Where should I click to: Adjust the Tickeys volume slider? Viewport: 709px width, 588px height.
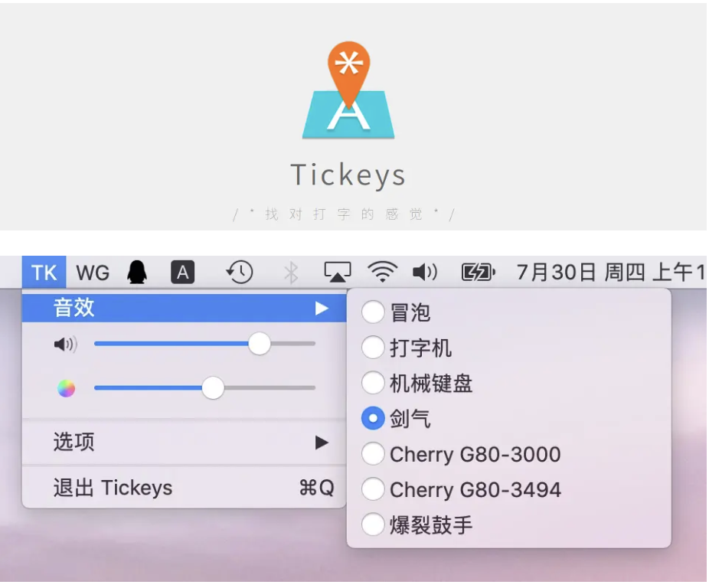tap(260, 345)
